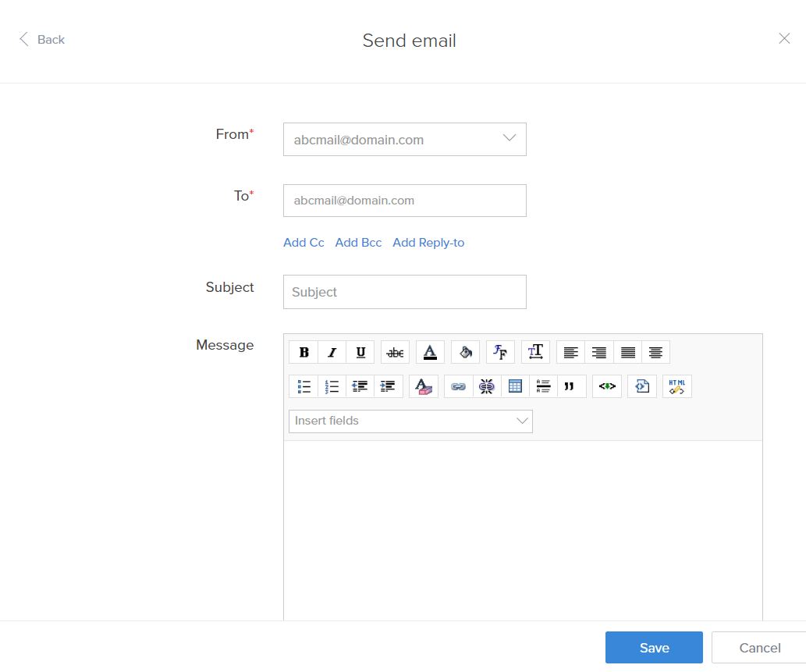Expand the Insert fields dropdown
This screenshot has height=672, width=806.
tap(410, 421)
